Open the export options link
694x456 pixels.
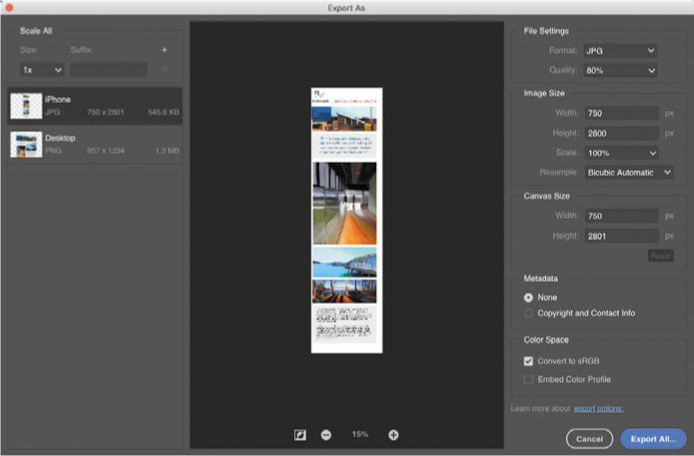tap(598, 408)
